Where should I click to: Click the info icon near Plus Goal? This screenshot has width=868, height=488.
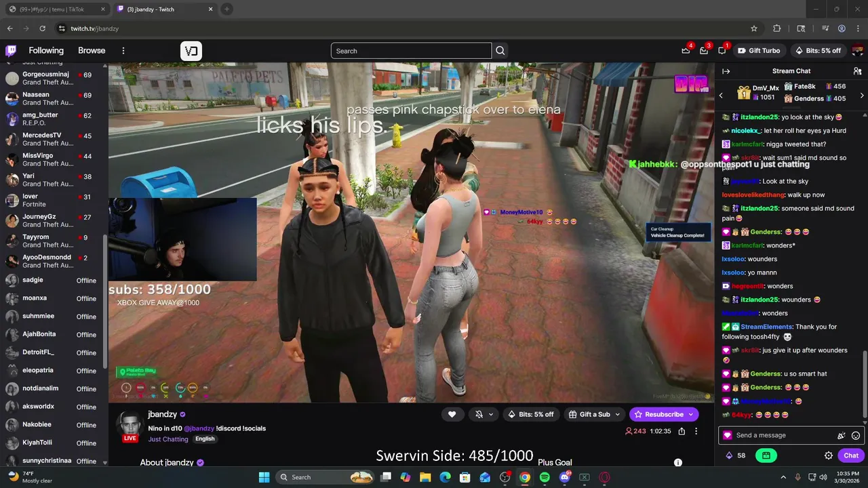coord(677,462)
